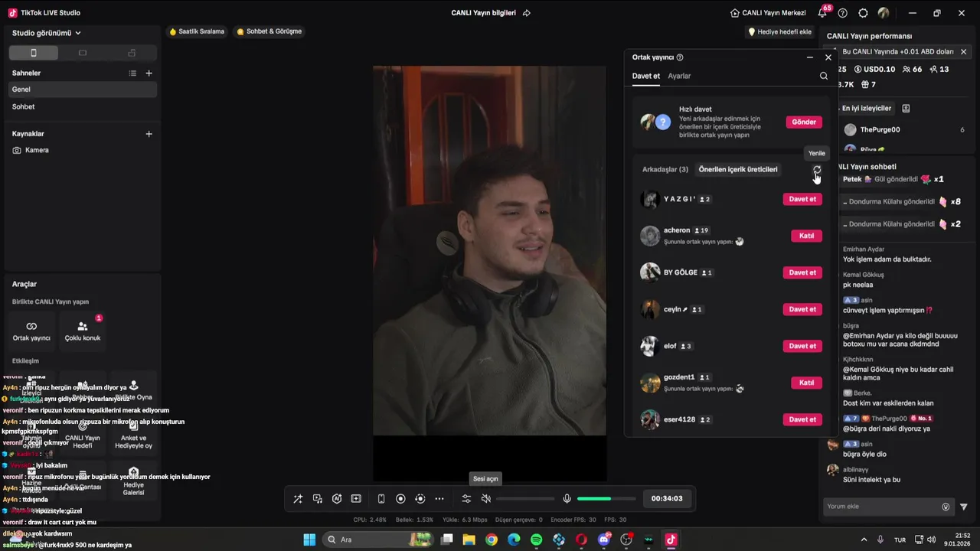The width and height of the screenshot is (980, 551).
Task: Expand the Studio görünümü dropdown
Action: pos(47,33)
